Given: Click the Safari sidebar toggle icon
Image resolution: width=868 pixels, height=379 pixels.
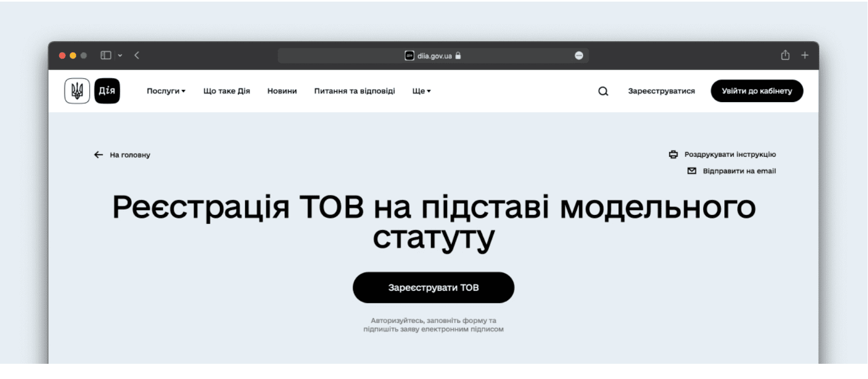Looking at the screenshot, I should point(106,55).
